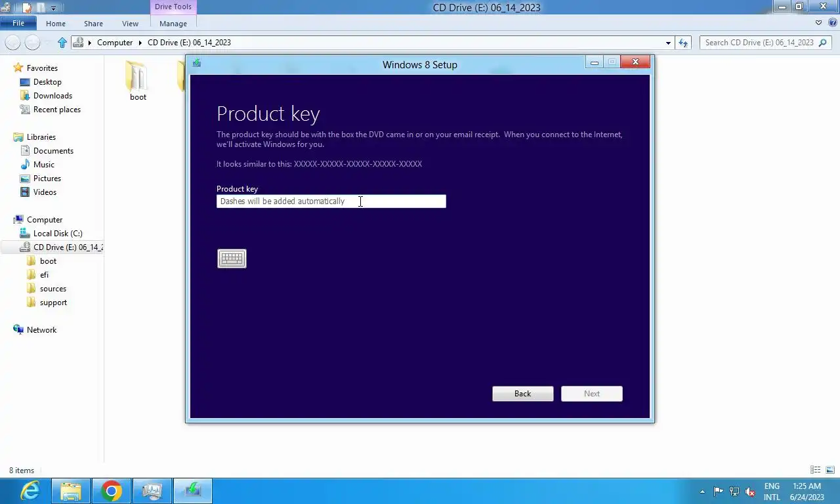Viewport: 840px width, 504px height.
Task: Open File Explorer from the taskbar
Action: pyautogui.click(x=71, y=491)
